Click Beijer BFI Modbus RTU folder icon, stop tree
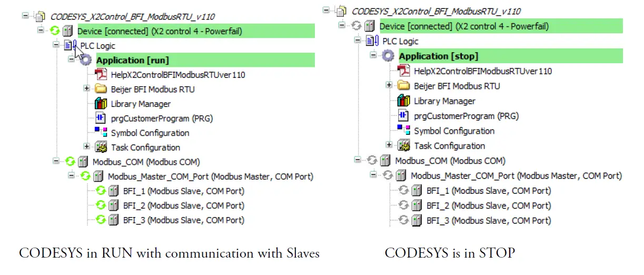Viewport: 644px width, 275px height. 404,85
